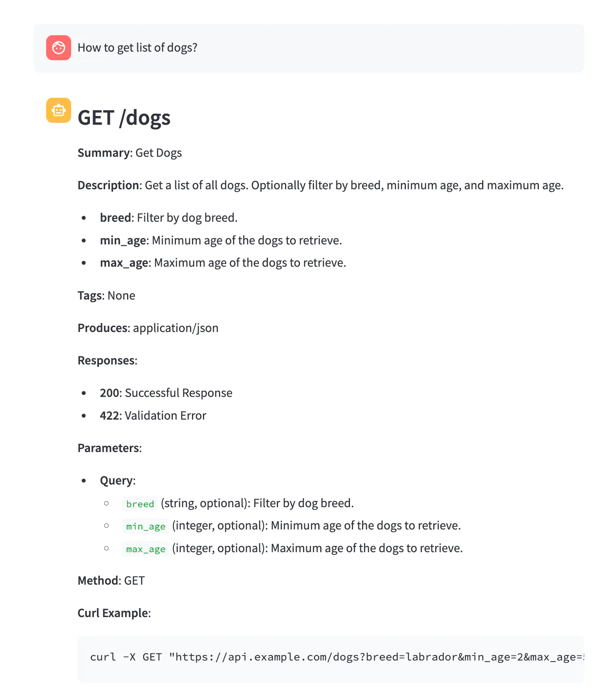Click the yellow robot assistant avatar
Viewport: 610px width, 700px height.
coord(59,110)
